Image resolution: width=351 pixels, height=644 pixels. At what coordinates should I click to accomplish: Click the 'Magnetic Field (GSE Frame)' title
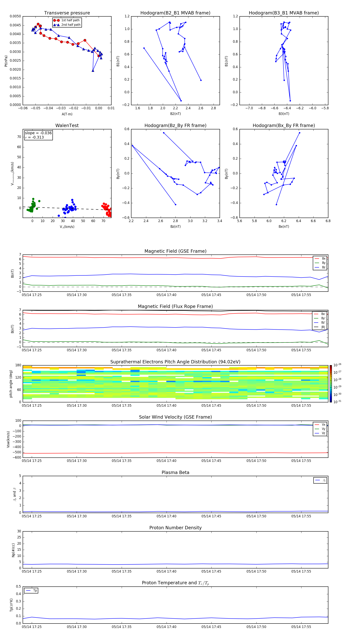point(175,251)
